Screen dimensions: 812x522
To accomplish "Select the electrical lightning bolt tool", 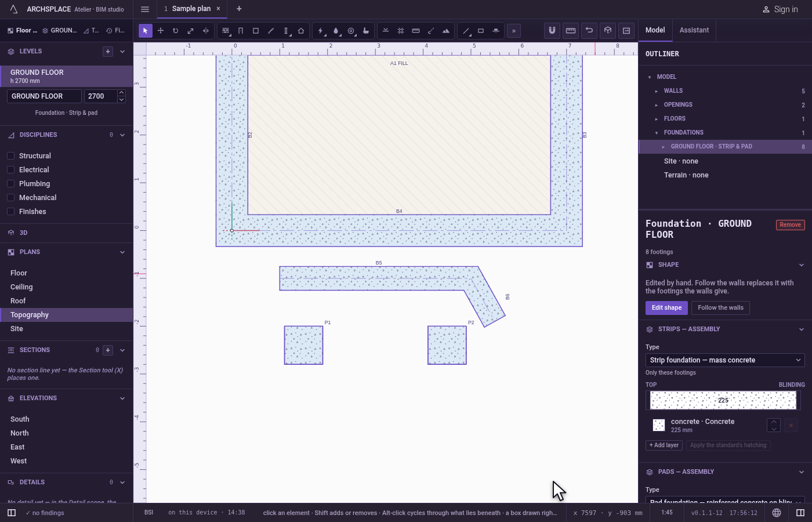I will tap(321, 31).
